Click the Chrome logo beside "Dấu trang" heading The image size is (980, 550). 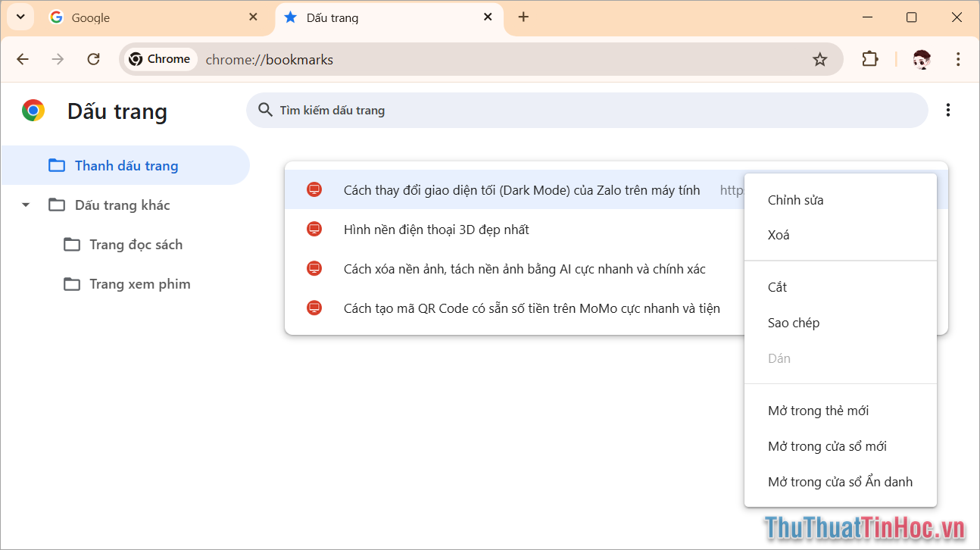click(x=33, y=111)
